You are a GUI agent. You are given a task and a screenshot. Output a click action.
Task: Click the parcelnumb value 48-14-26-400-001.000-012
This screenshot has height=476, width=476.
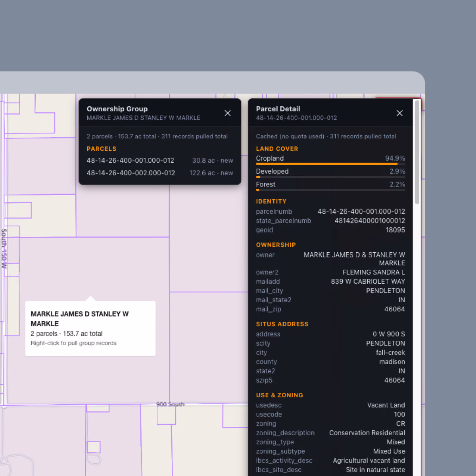361,211
